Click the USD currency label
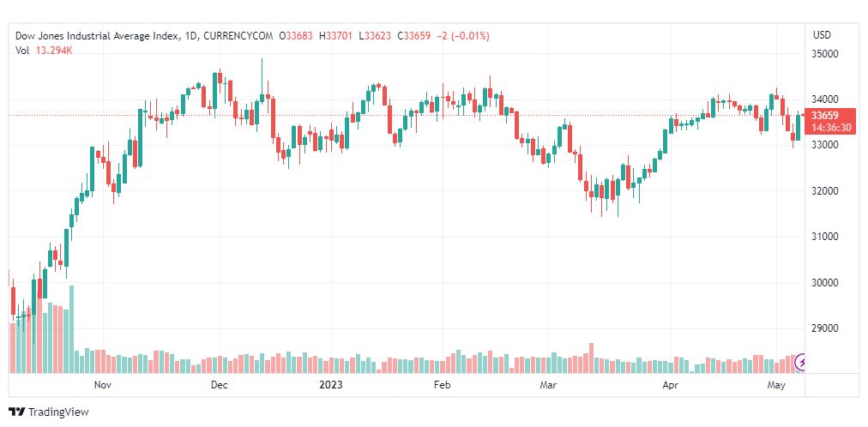Viewport: 868px width, 427px height. tap(822, 35)
